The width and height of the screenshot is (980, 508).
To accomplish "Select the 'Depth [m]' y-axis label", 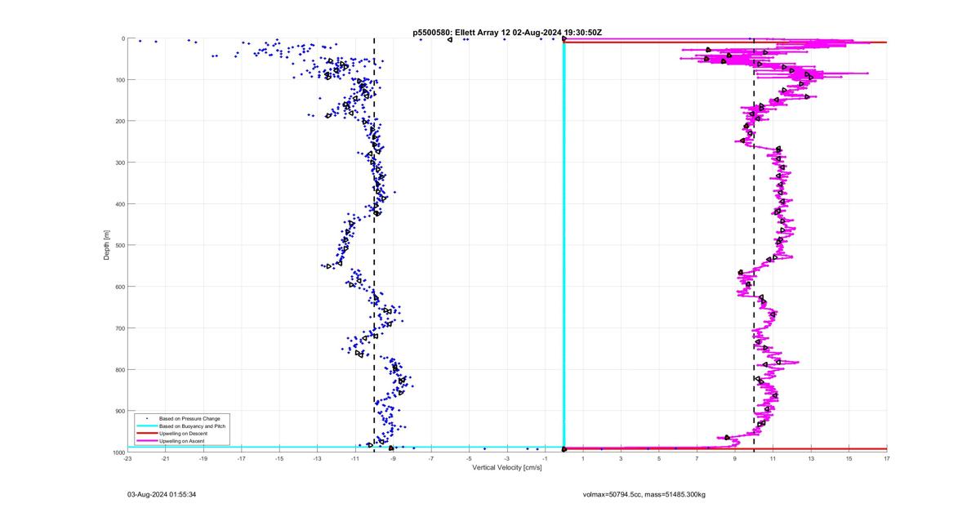I will point(107,245).
